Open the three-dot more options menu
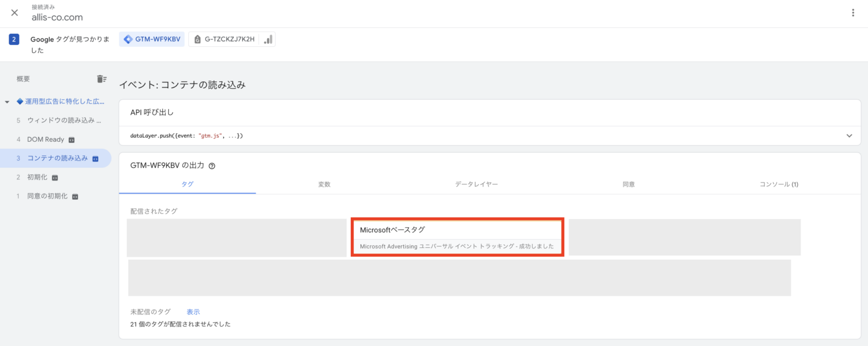This screenshot has height=346, width=868. click(x=853, y=13)
